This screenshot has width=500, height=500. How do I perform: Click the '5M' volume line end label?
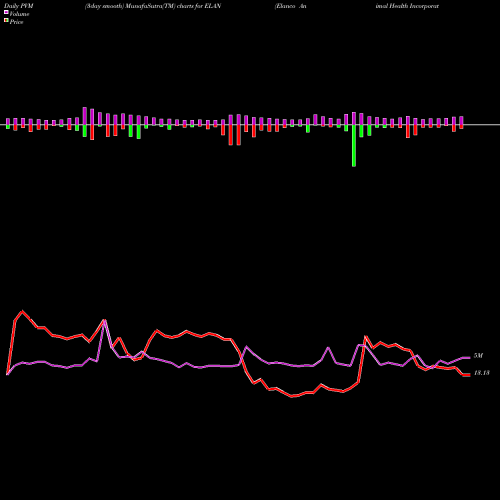[x=478, y=356]
